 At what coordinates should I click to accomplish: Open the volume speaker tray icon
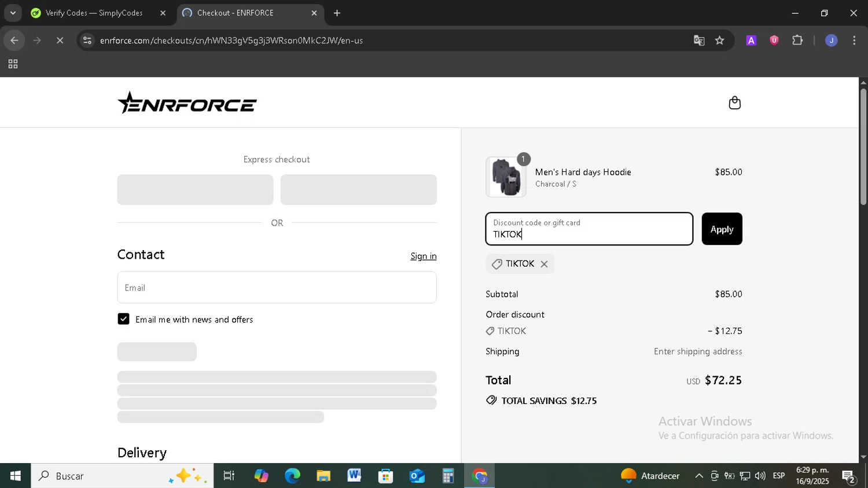(x=760, y=476)
